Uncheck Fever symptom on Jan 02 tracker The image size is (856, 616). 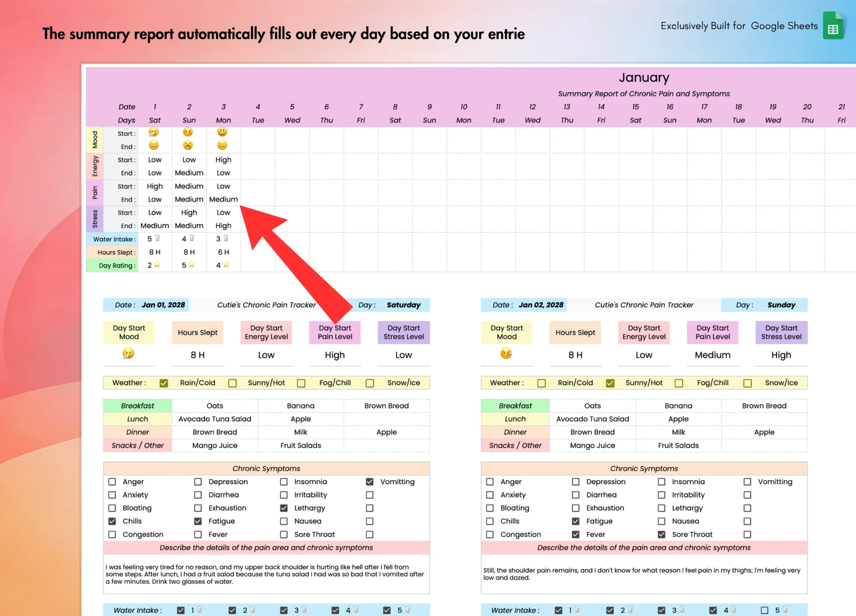(x=576, y=534)
